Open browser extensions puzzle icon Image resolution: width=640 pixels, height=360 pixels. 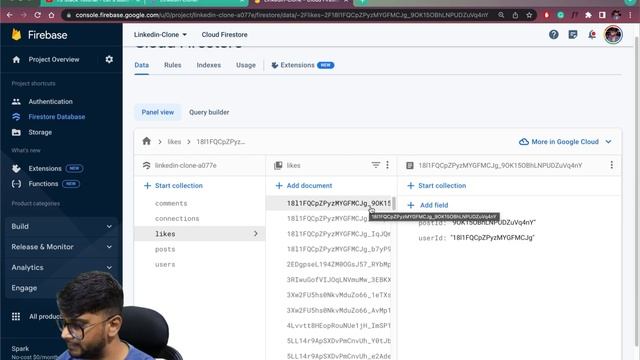coord(588,15)
